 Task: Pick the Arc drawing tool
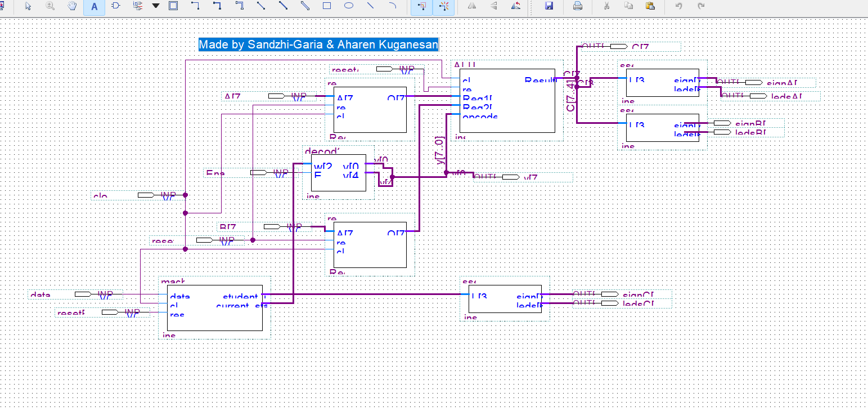[x=393, y=6]
